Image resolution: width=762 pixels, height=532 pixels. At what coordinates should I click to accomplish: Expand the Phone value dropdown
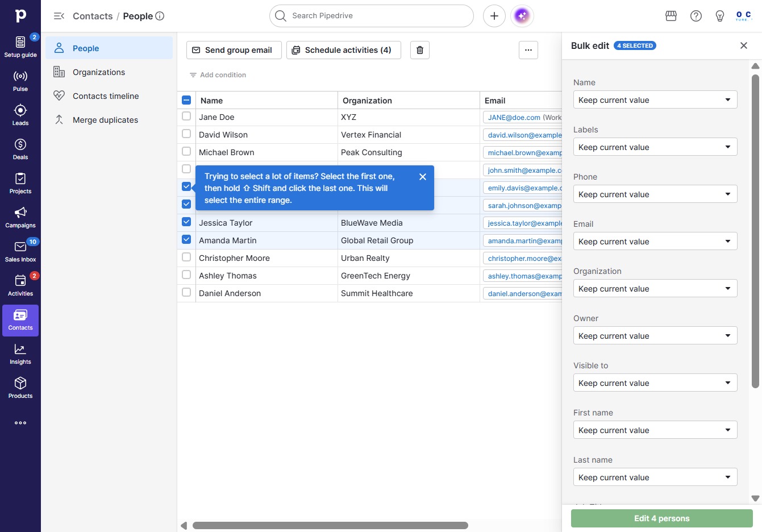point(655,194)
